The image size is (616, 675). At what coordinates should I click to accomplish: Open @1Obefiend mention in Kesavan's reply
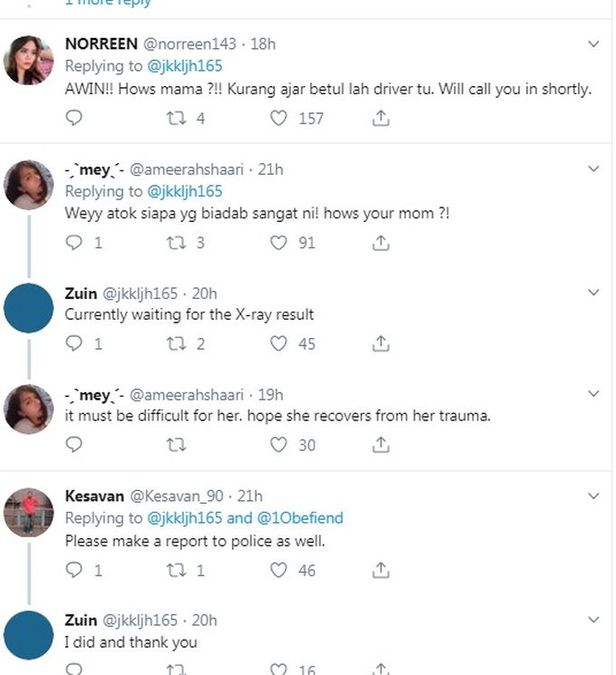click(300, 518)
